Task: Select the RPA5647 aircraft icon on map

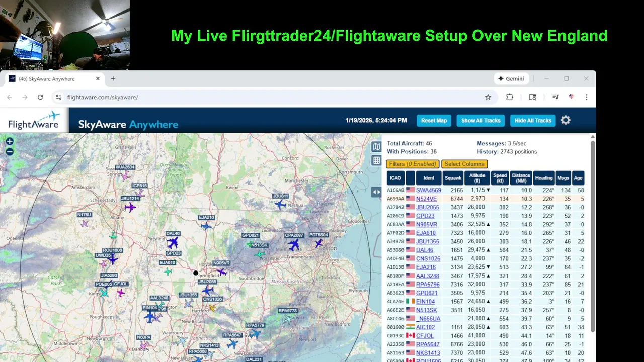Action: point(232,344)
